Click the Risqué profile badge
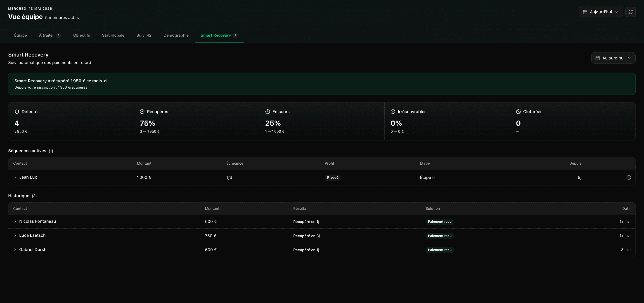The height and width of the screenshot is (303, 644). [x=332, y=178]
